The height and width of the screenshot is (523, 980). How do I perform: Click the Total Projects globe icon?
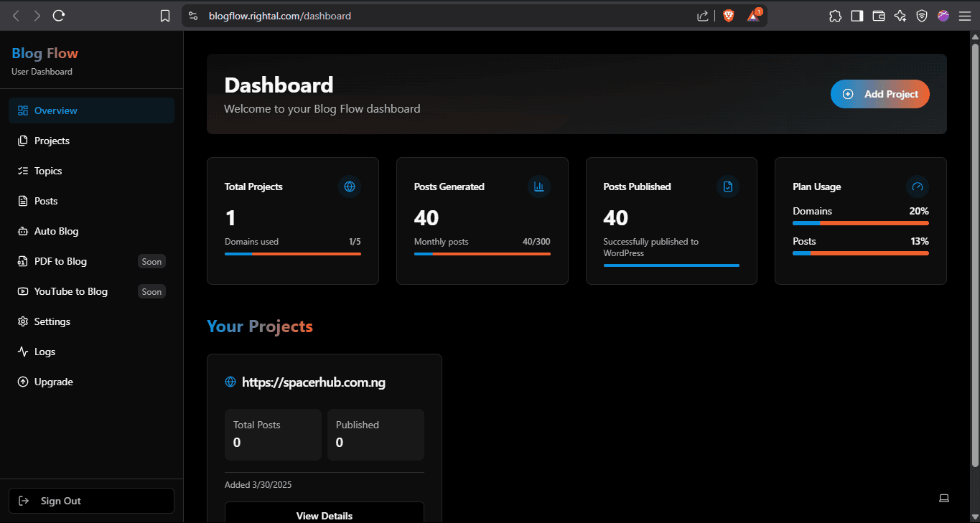350,187
